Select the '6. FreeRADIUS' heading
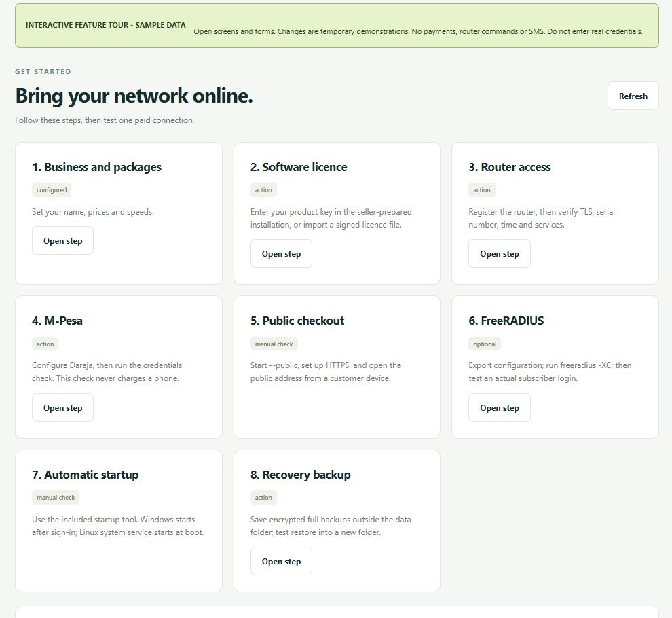 click(x=506, y=321)
